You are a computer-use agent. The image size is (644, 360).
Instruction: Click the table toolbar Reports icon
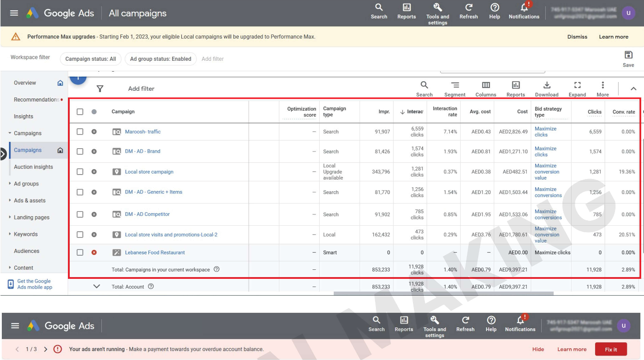[x=516, y=88]
